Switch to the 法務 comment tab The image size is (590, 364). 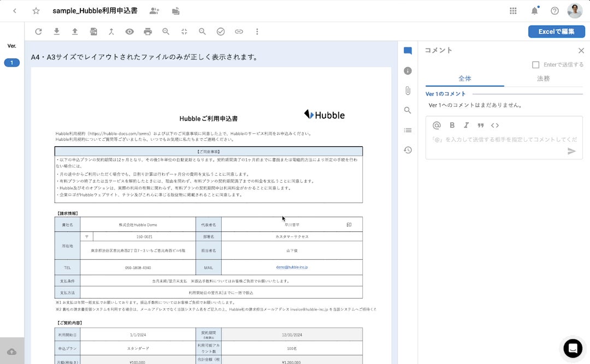pyautogui.click(x=543, y=79)
